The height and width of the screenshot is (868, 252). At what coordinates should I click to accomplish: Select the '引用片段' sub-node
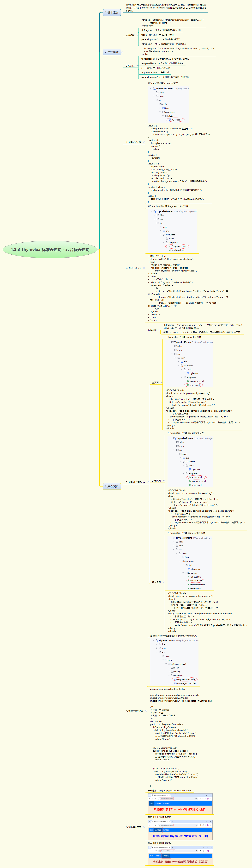coord(130,66)
